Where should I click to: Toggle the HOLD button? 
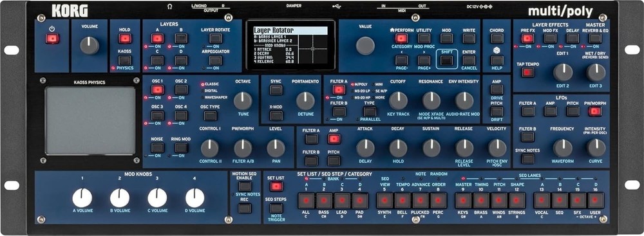(125, 39)
